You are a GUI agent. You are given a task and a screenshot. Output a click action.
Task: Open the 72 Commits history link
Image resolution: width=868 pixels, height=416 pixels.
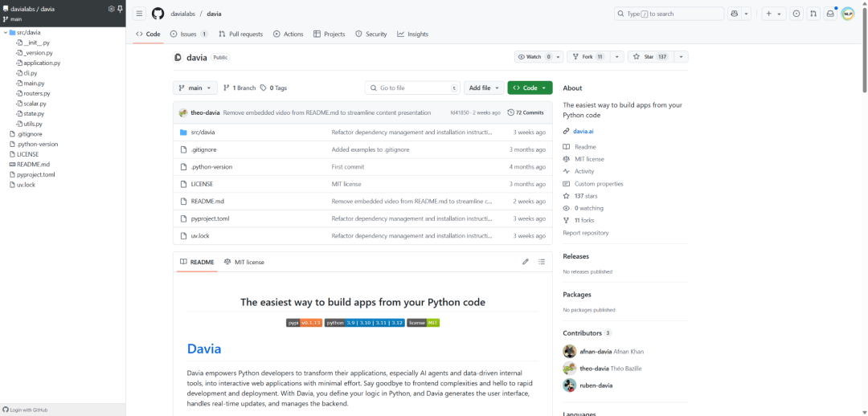pos(526,112)
